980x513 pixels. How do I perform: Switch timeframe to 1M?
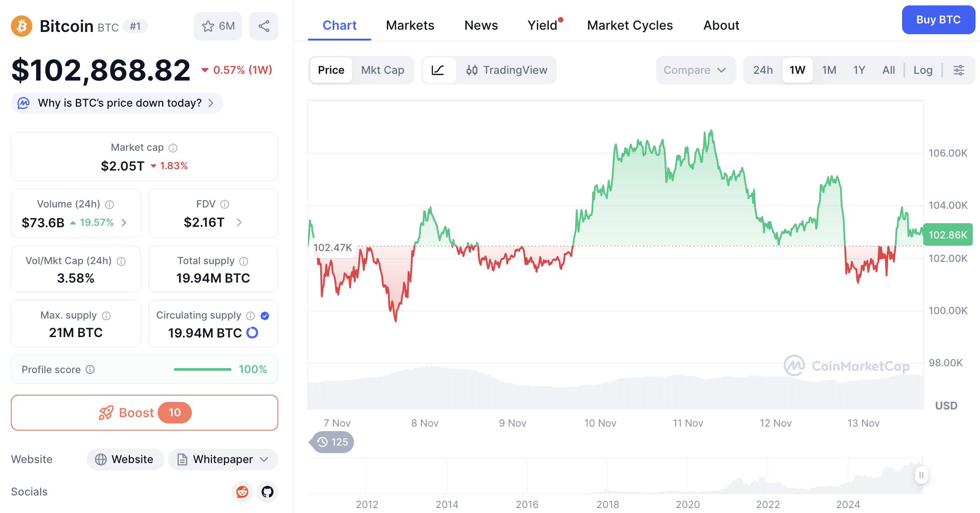(x=829, y=70)
